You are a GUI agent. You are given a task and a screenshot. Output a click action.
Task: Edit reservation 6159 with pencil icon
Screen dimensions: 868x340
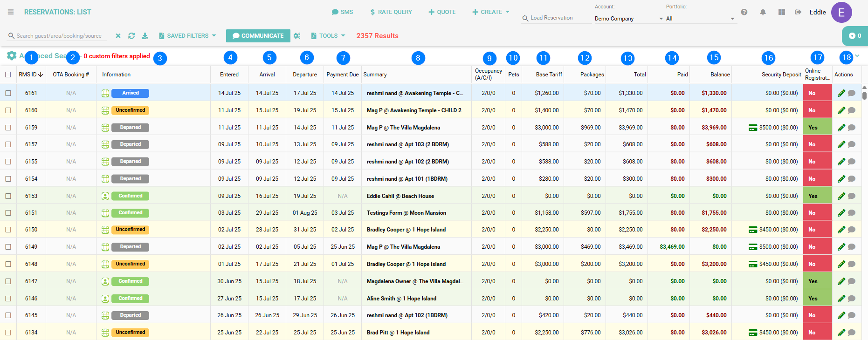(x=841, y=128)
